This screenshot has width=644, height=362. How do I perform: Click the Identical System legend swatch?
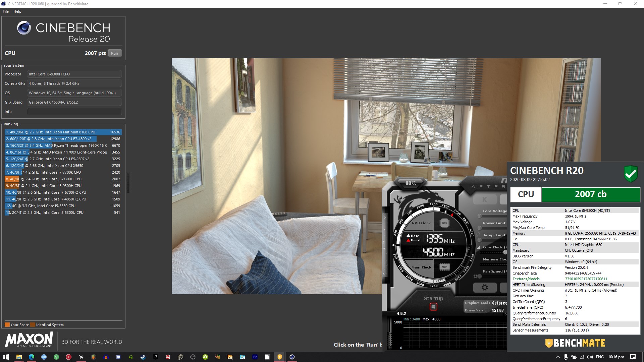33,324
